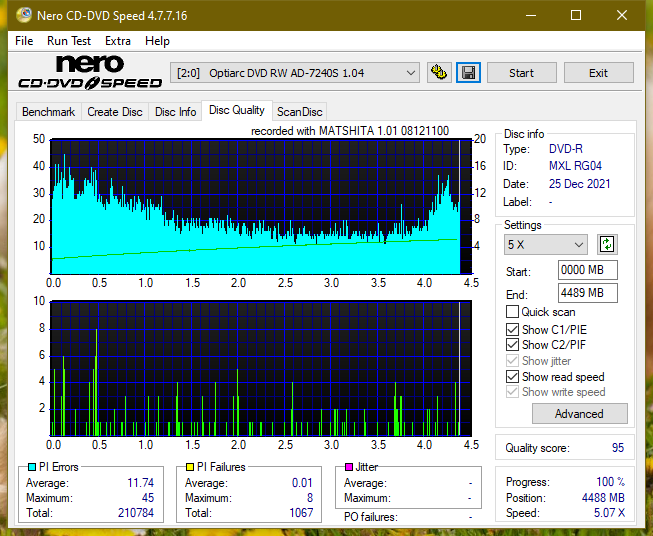
Task: Toggle Show write speed checkbox
Action: (512, 392)
